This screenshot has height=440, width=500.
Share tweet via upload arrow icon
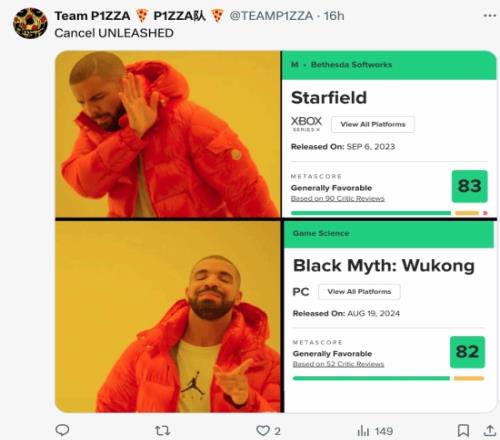pos(490,430)
